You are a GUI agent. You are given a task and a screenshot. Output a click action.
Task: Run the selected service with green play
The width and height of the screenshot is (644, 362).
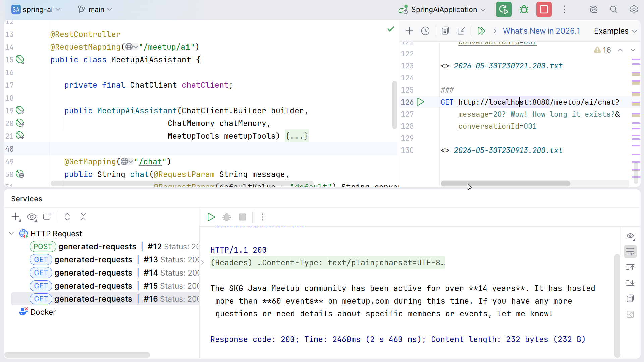click(x=211, y=217)
